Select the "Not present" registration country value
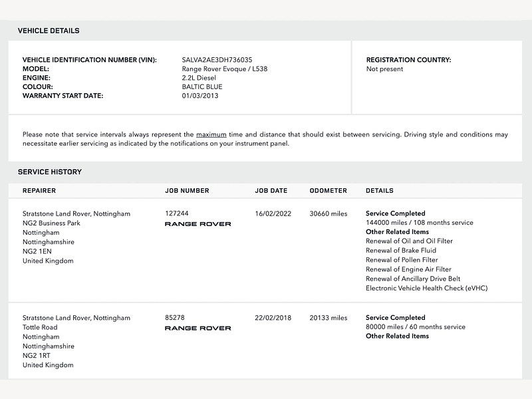The image size is (532, 399). [x=385, y=69]
